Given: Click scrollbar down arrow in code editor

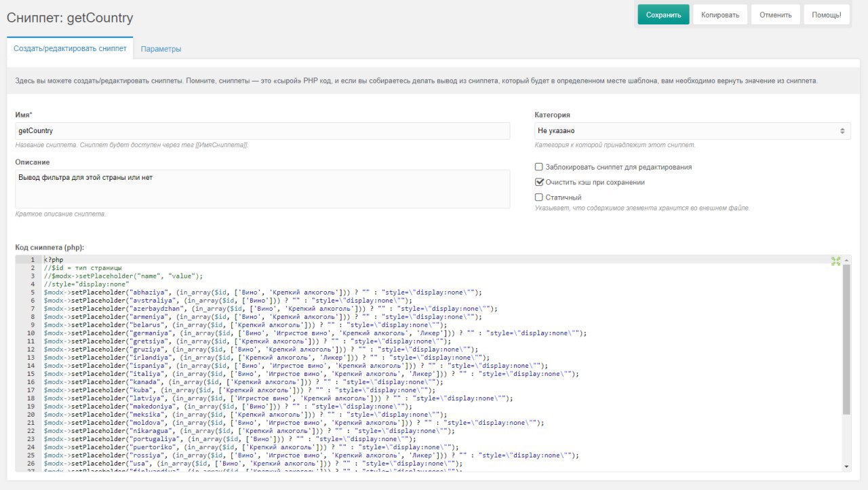Looking at the screenshot, I should point(846,466).
